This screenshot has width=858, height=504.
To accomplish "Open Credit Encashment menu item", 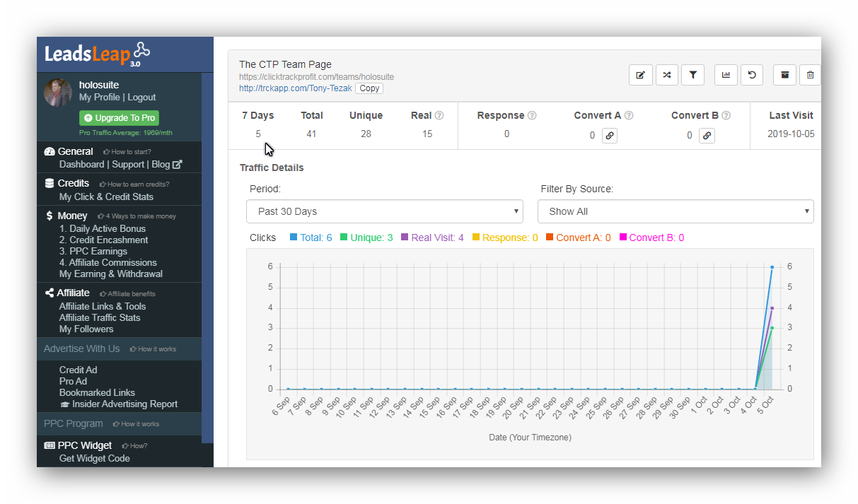I will (x=104, y=240).
